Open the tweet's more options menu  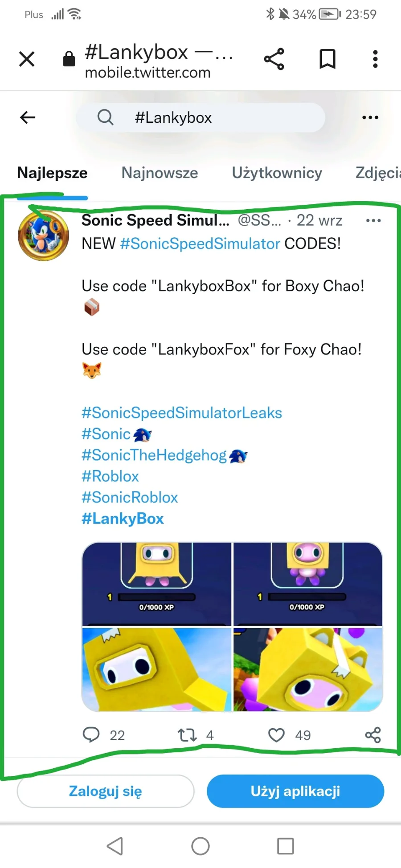[x=373, y=220]
